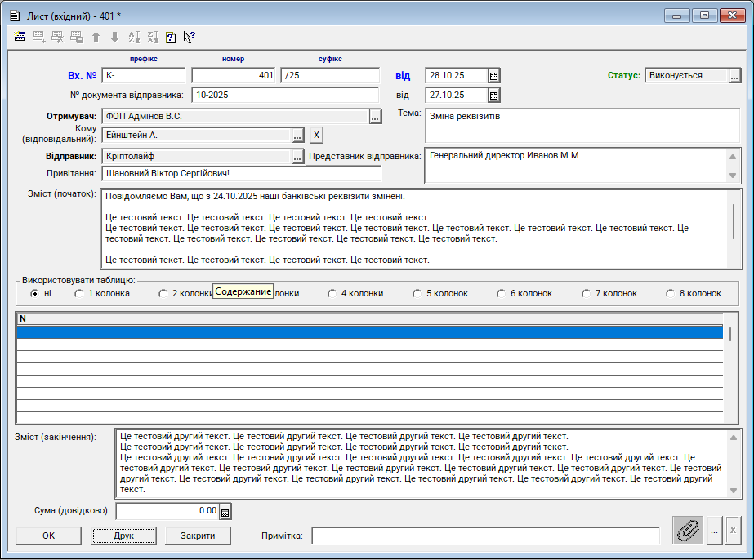
Task: Click the Закрити button
Action: 198,536
